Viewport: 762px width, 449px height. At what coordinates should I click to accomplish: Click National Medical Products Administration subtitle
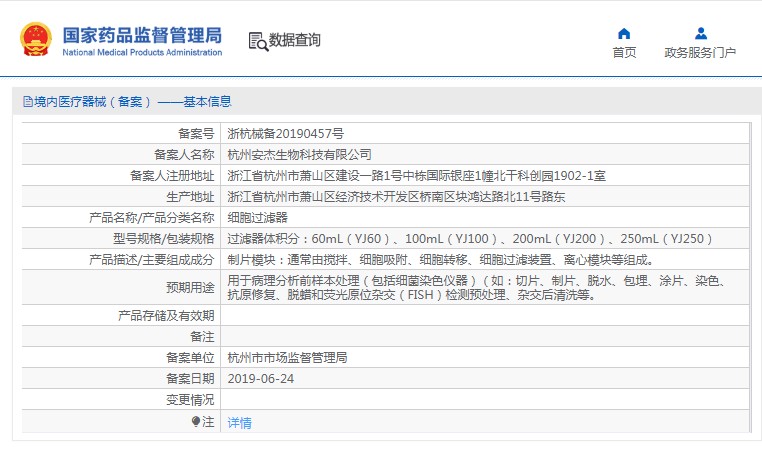point(142,52)
